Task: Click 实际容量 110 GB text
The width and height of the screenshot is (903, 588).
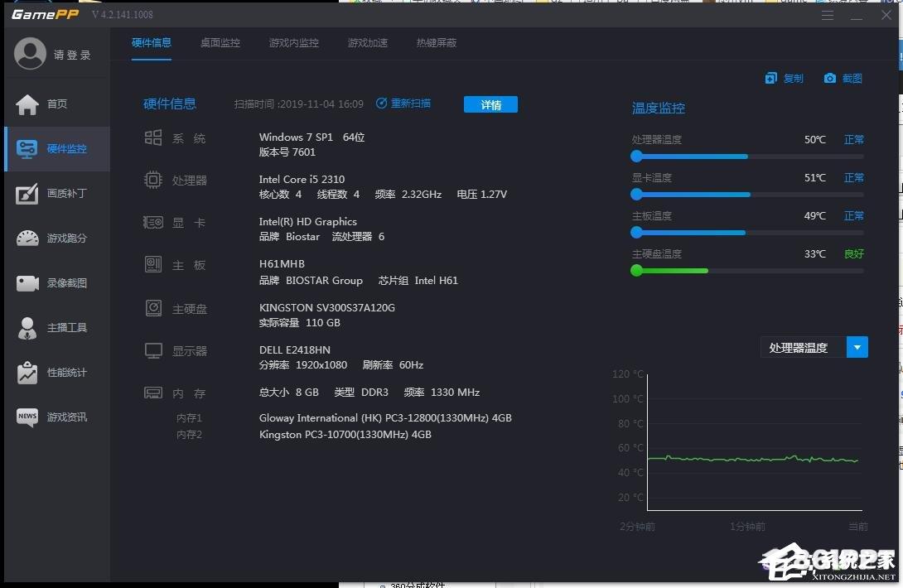Action: [299, 322]
